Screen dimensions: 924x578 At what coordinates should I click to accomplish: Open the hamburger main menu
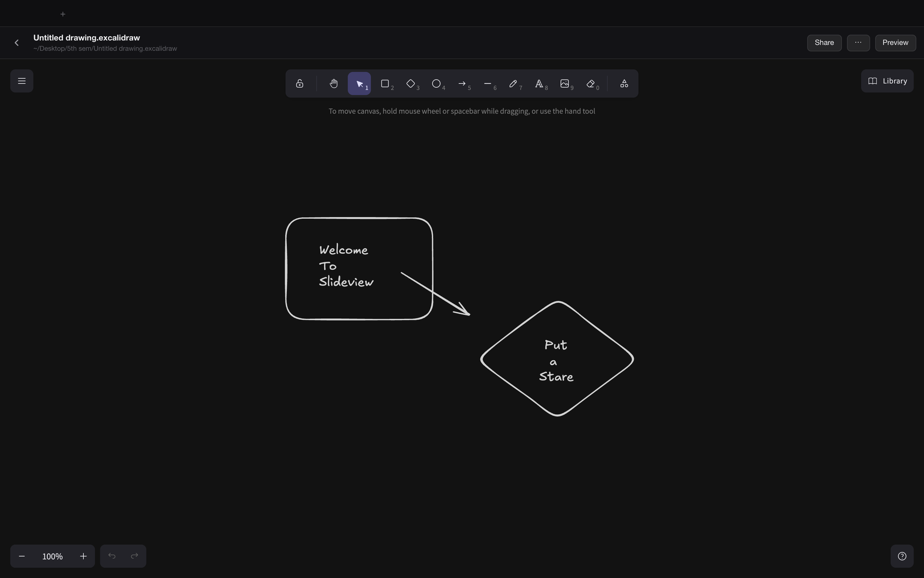(x=22, y=81)
